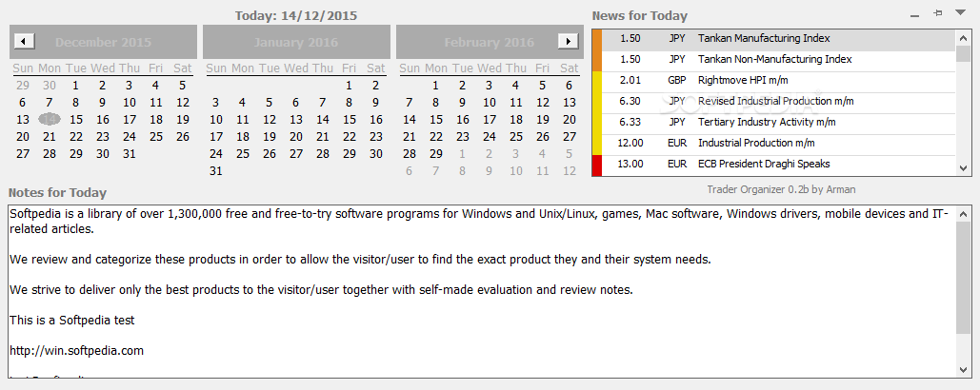Click the December 2015 month header
This screenshot has width=980, height=390.
tap(103, 43)
